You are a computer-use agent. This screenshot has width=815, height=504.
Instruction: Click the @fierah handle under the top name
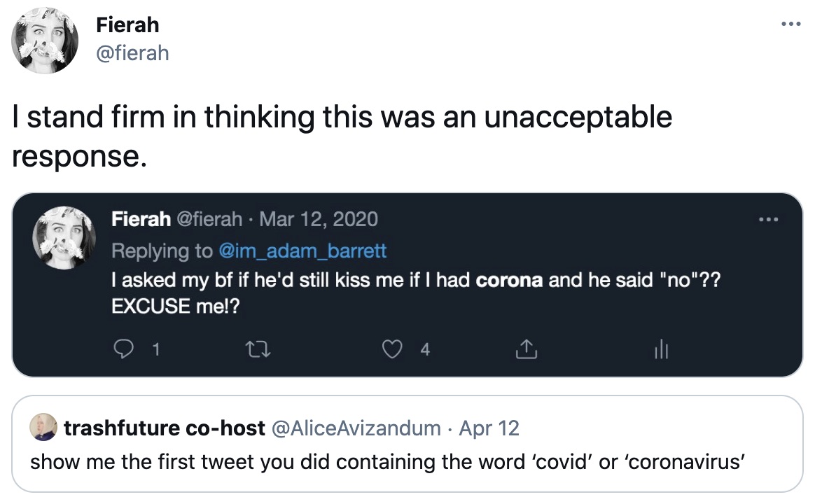point(132,53)
